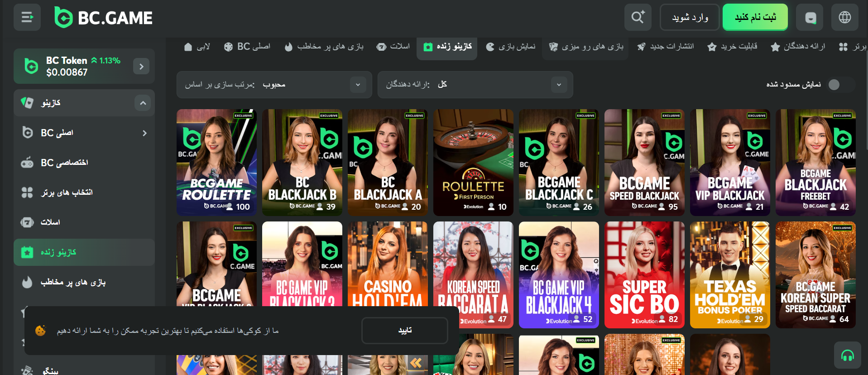Image resolution: width=868 pixels, height=375 pixels.
Task: Open the Korean Super Speed Baccarat card
Action: [x=815, y=275]
